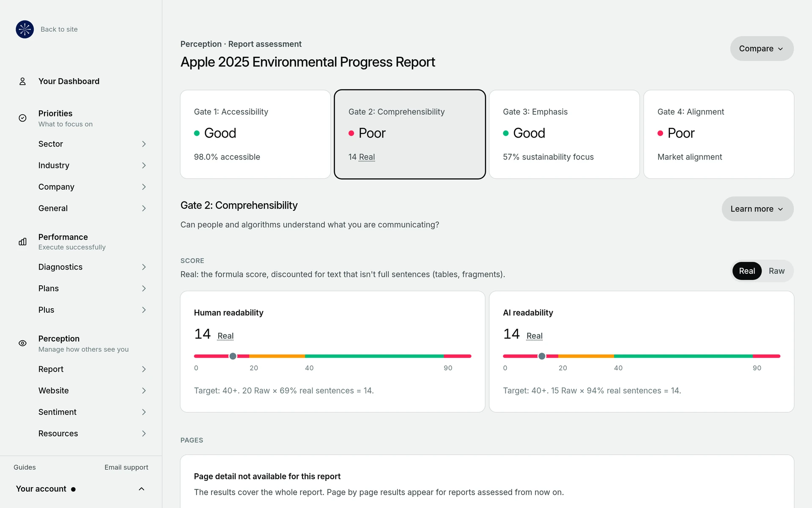The image size is (812, 508).
Task: Switch score view to Raw
Action: coord(776,271)
